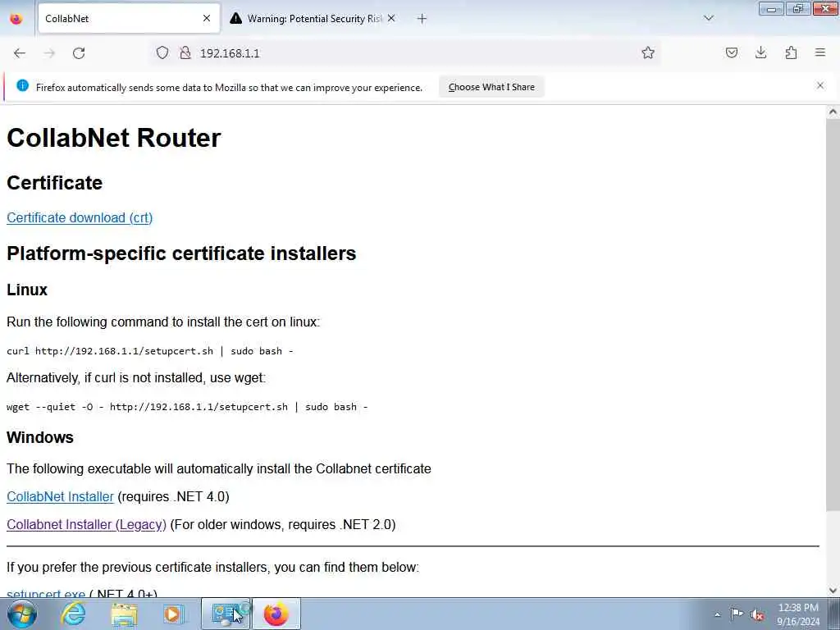The image size is (840, 630).
Task: Click the insecure connection padlock icon
Action: [185, 52]
